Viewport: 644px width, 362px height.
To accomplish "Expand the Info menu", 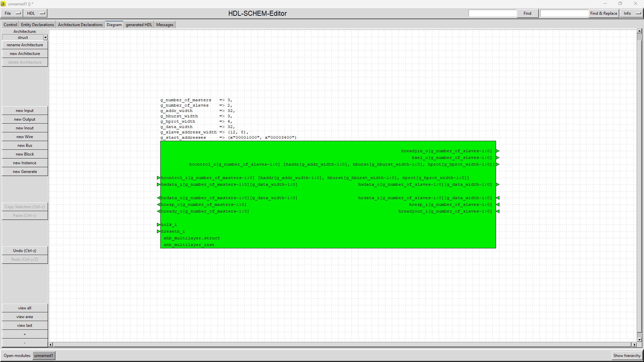I will 632,13.
